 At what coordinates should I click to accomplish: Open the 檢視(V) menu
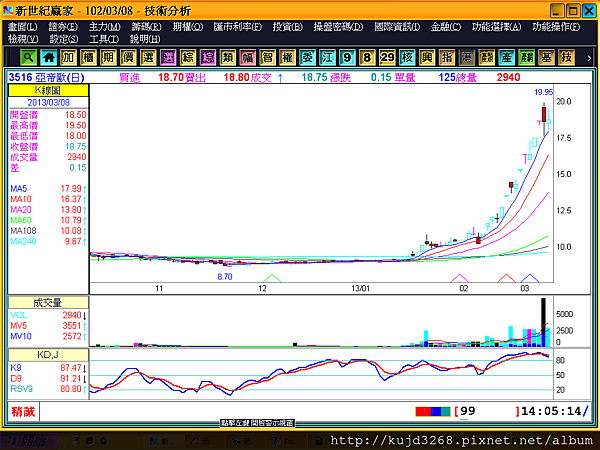[23, 39]
